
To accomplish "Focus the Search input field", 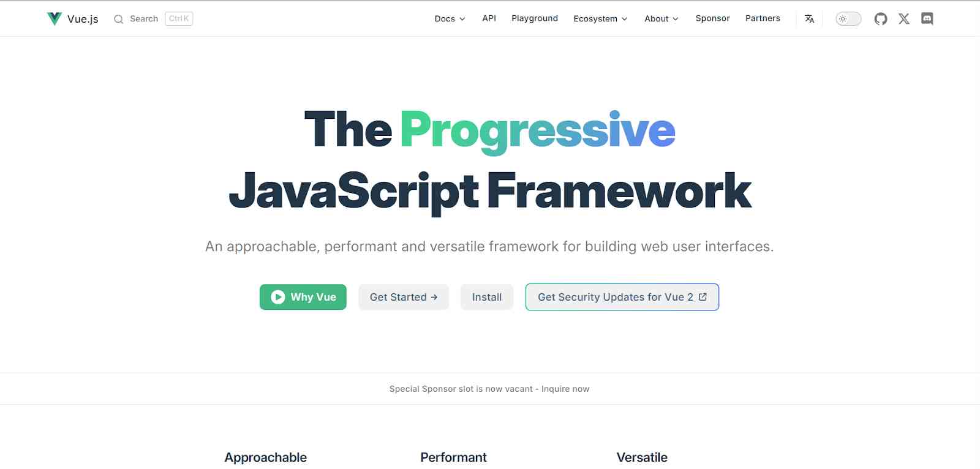I will click(145, 19).
